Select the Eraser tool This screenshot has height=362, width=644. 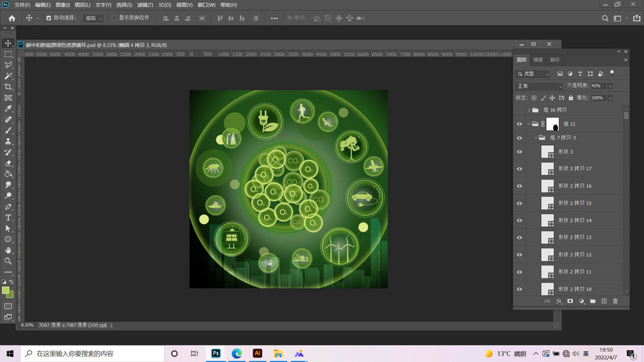(8, 163)
